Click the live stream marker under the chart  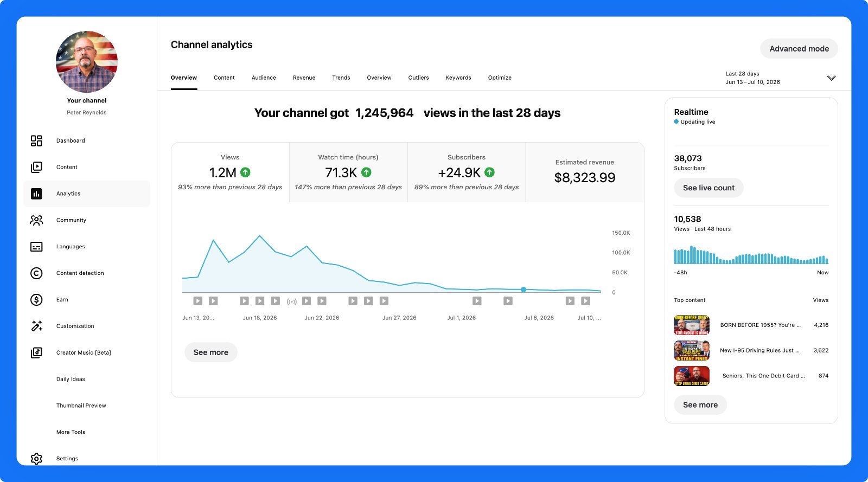292,301
